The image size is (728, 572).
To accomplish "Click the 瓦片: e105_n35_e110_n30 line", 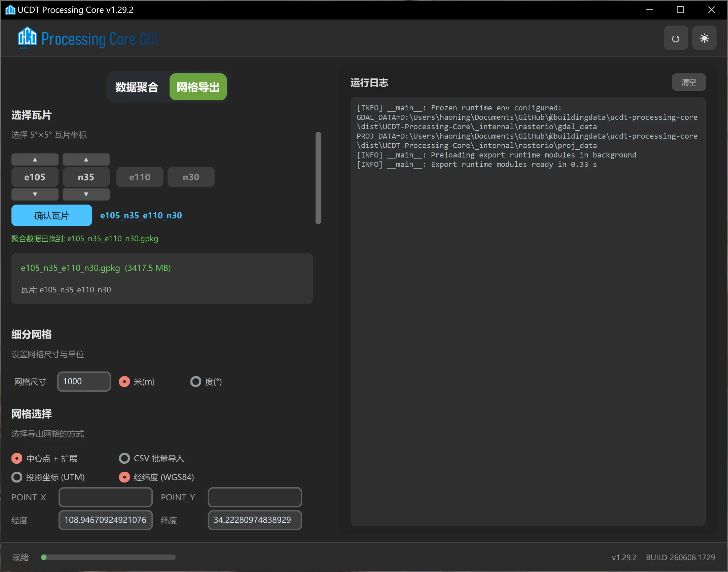I will [66, 290].
